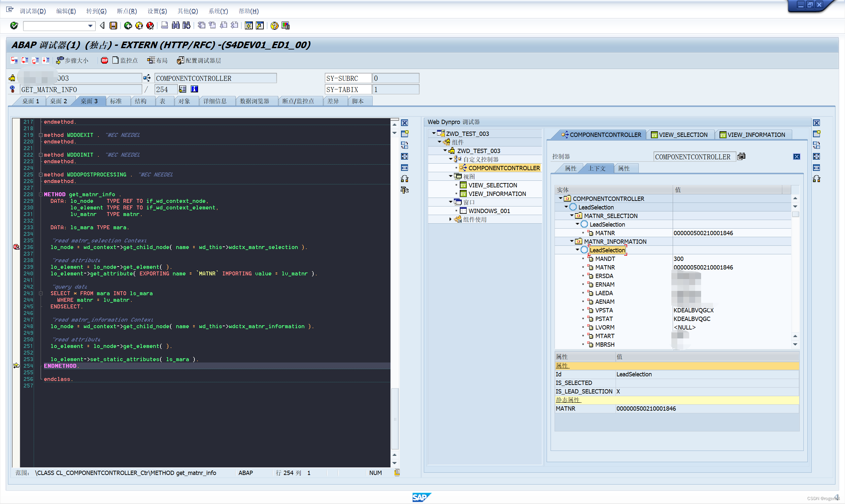Click the red STOP breakpoint icon
The height and width of the screenshot is (504, 845).
[105, 60]
